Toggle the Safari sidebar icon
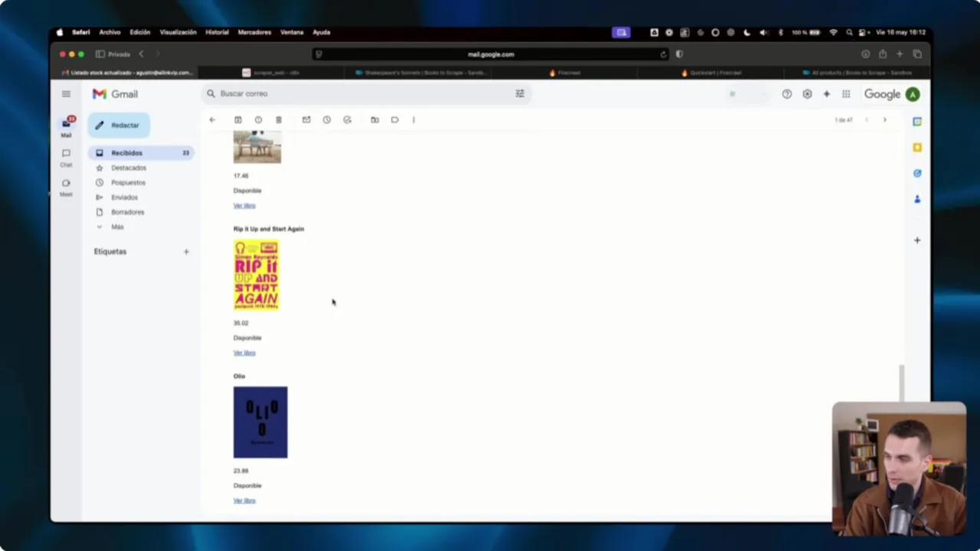980x551 pixels. tap(100, 54)
